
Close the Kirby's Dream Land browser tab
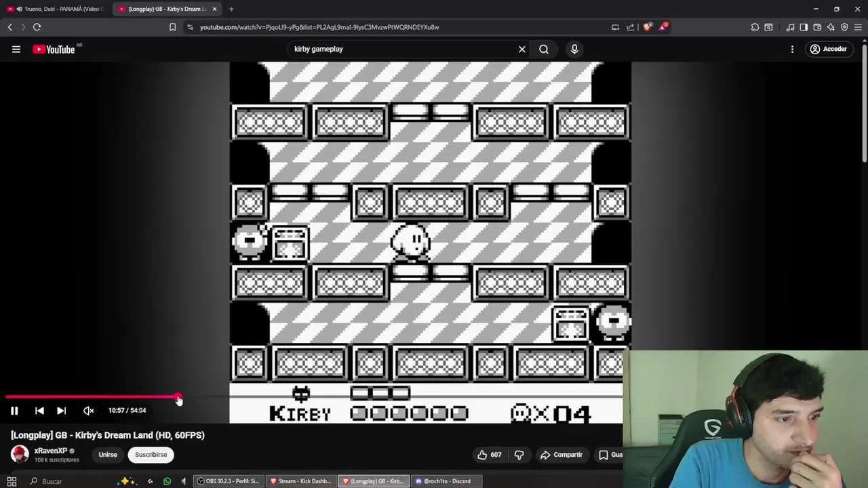click(x=215, y=9)
